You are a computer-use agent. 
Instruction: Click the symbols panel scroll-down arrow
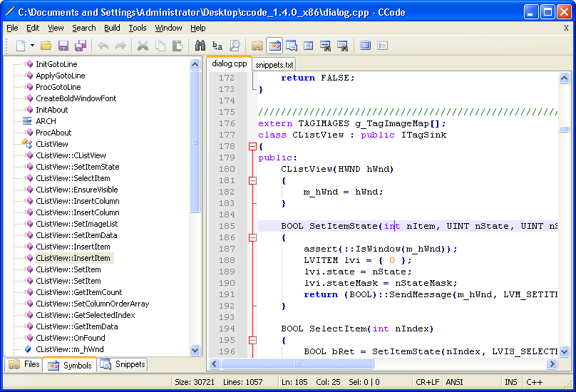pos(195,350)
